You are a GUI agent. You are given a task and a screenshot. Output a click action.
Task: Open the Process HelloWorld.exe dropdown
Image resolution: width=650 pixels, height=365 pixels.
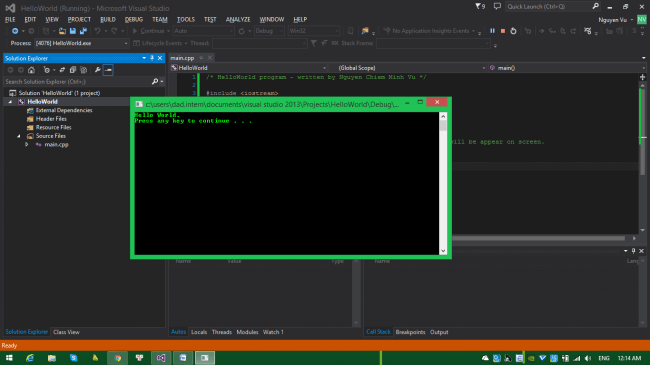tap(82, 43)
